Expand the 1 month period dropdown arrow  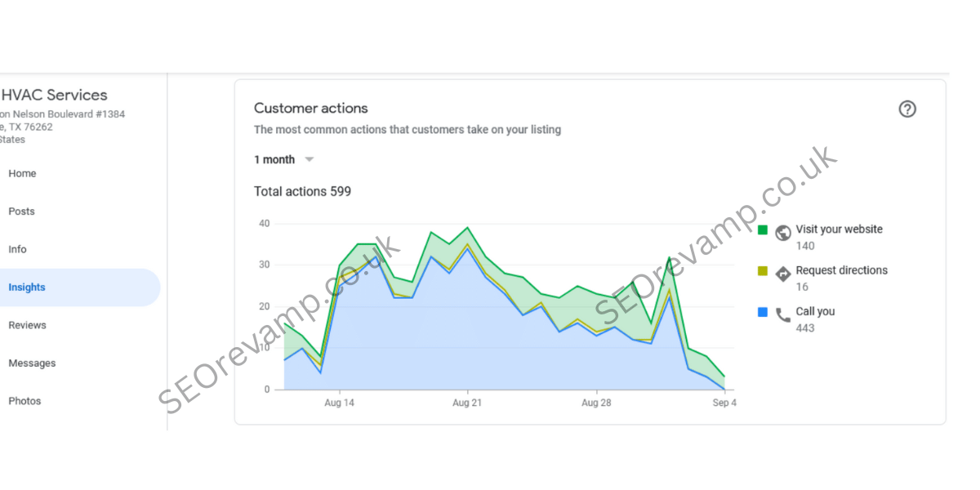[309, 159]
